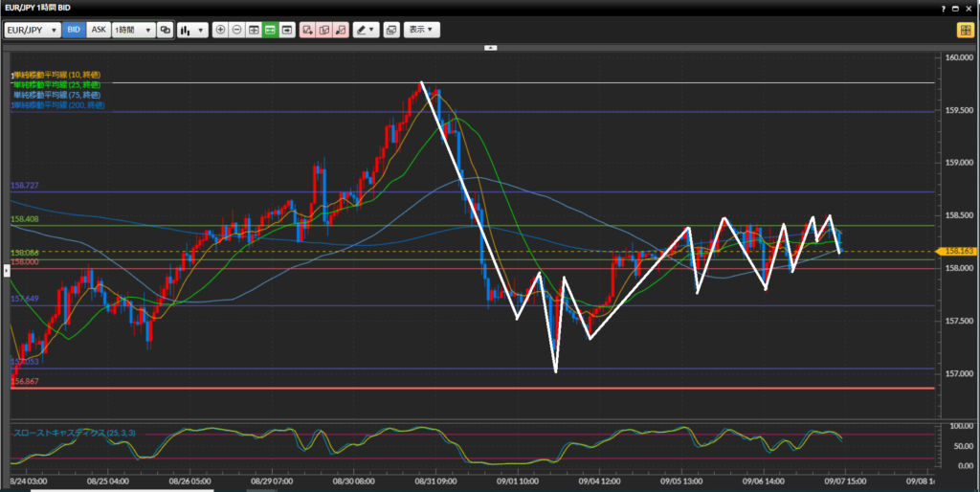Open the EUR/JPY currency pair dropdown
The width and height of the screenshot is (980, 492).
[33, 30]
